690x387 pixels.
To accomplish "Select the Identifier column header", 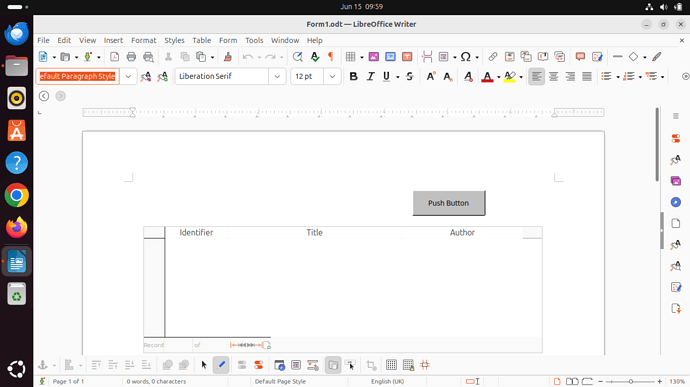I will [196, 232].
